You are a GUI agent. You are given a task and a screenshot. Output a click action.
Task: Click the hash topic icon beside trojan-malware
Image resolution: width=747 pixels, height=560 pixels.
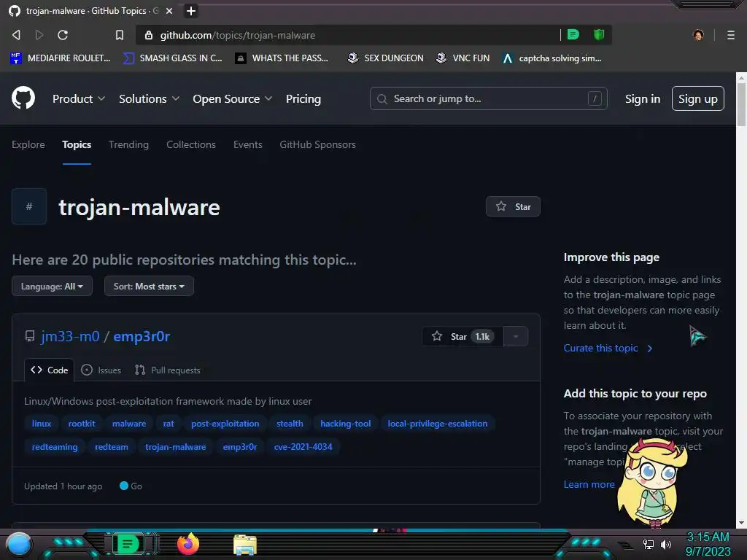pos(29,206)
